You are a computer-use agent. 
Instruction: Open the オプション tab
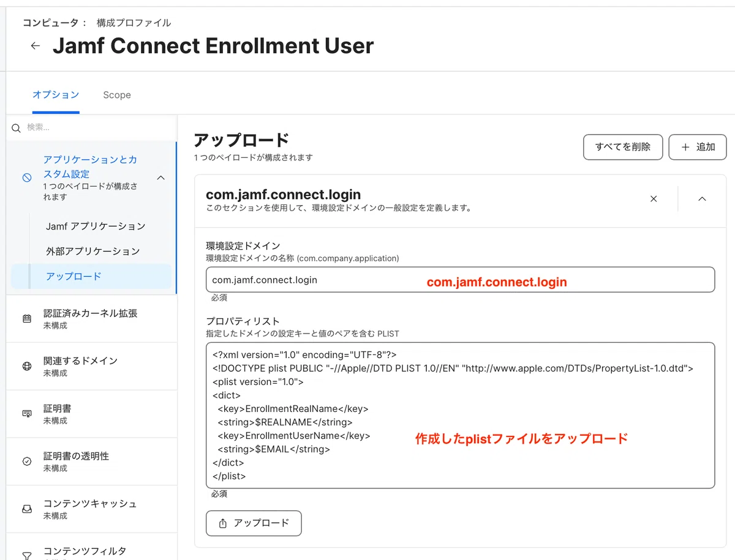click(56, 95)
